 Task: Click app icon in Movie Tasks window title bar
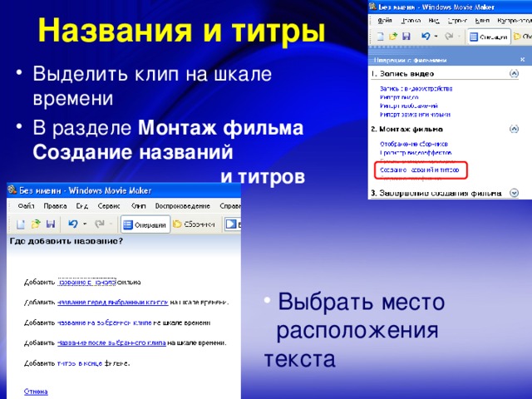[373, 7]
